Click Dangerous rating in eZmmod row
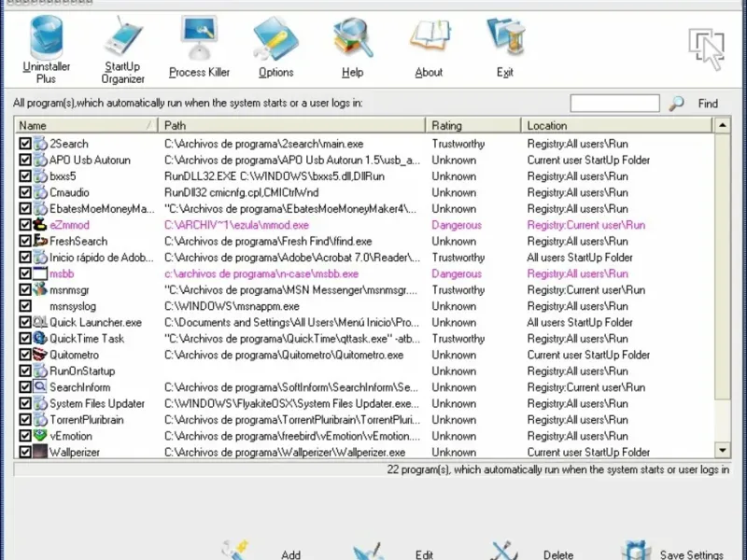 click(x=457, y=225)
